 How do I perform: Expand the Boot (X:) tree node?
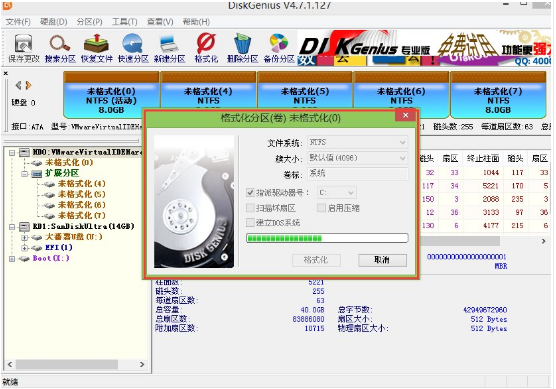point(12,259)
